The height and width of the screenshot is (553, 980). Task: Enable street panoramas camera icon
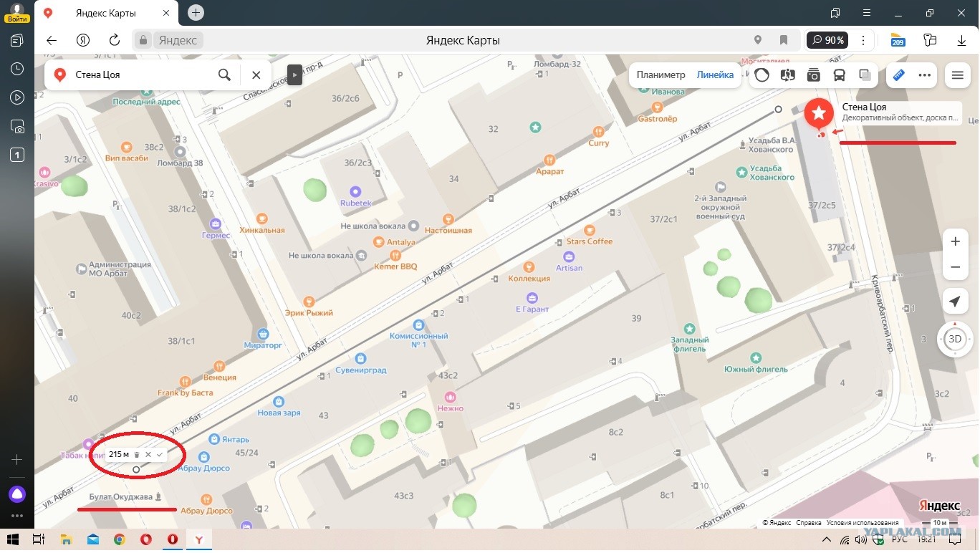(813, 74)
